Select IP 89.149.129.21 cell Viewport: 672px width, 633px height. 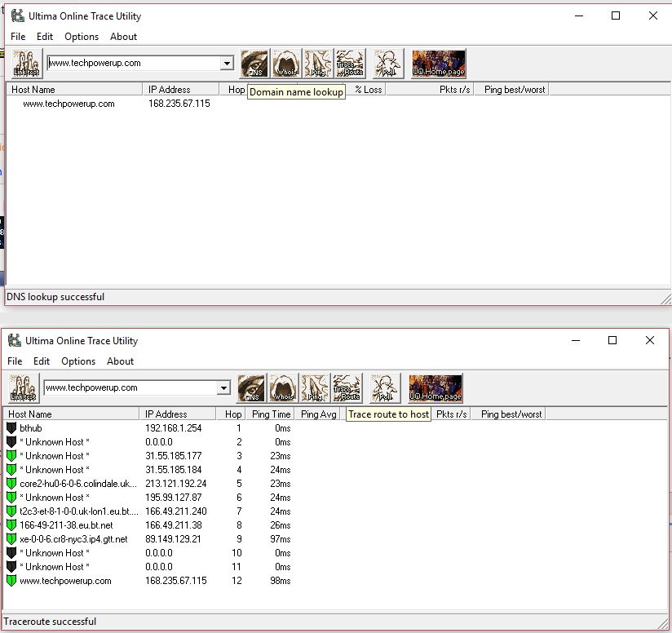(x=173, y=539)
